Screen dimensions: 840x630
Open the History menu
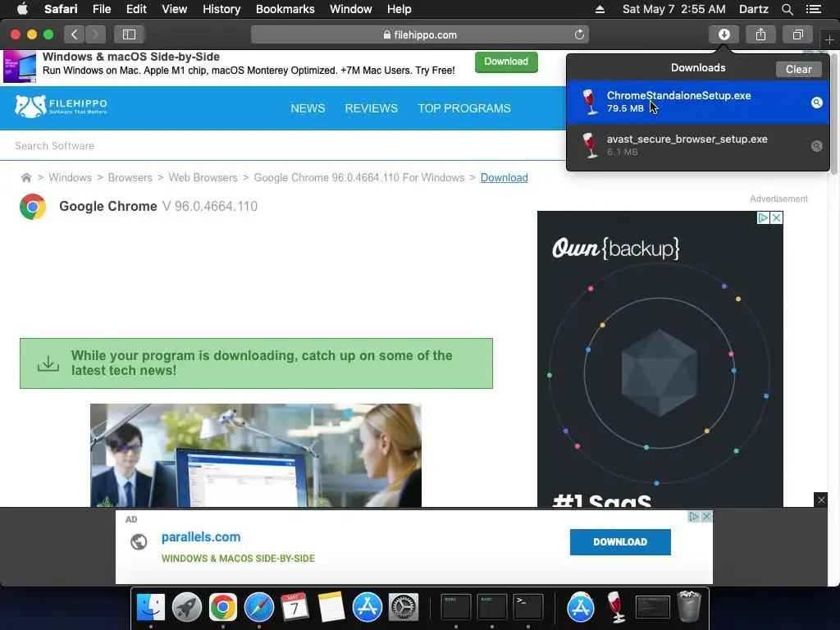pyautogui.click(x=221, y=9)
